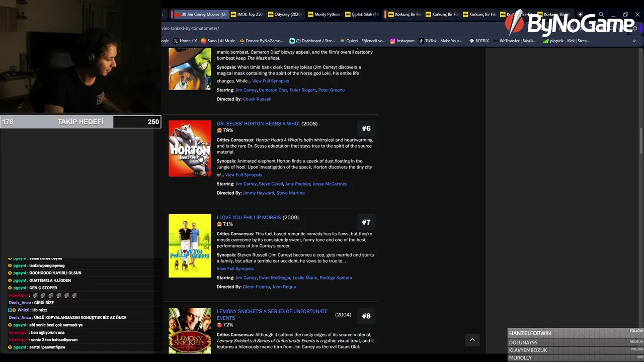Click the page vertical scrollbar thumb

tap(641, 141)
